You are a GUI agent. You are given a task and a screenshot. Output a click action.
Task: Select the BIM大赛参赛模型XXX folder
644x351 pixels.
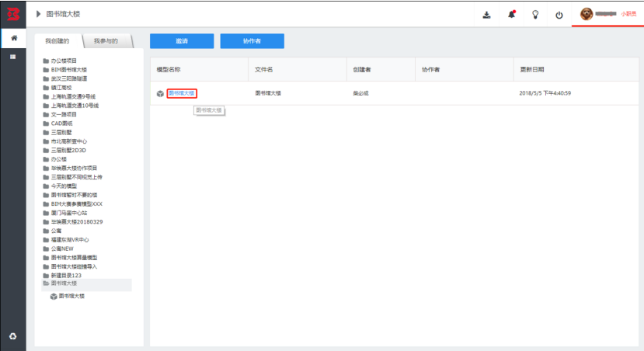coord(77,204)
